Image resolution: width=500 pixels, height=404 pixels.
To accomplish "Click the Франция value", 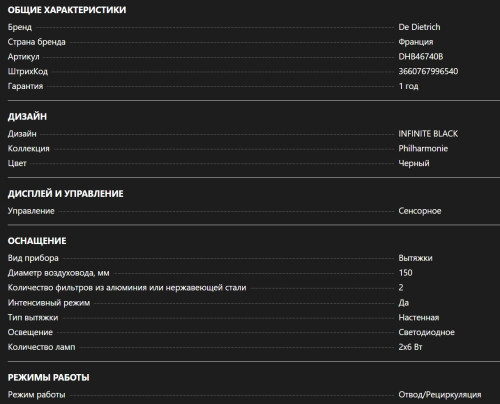I will pos(416,42).
